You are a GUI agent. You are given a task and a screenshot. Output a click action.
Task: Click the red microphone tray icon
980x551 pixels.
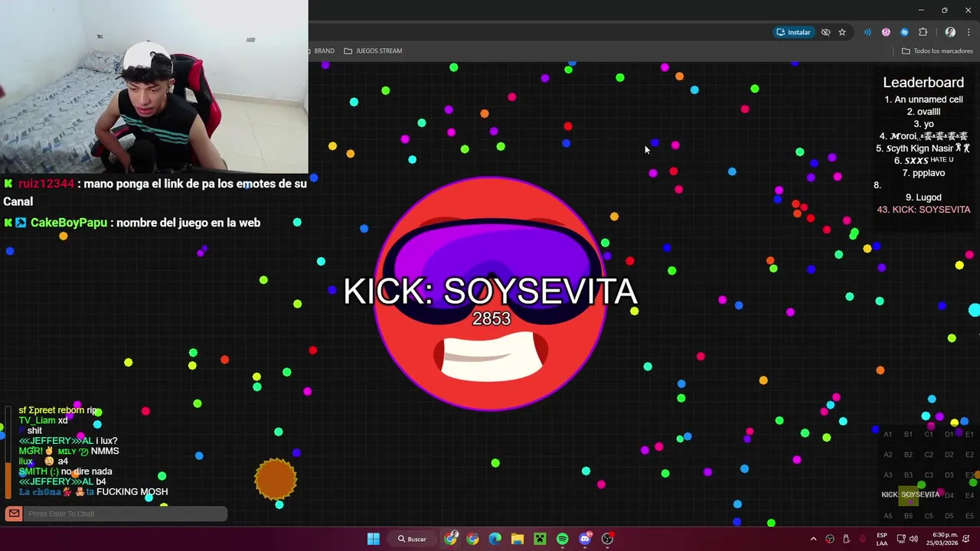(863, 539)
